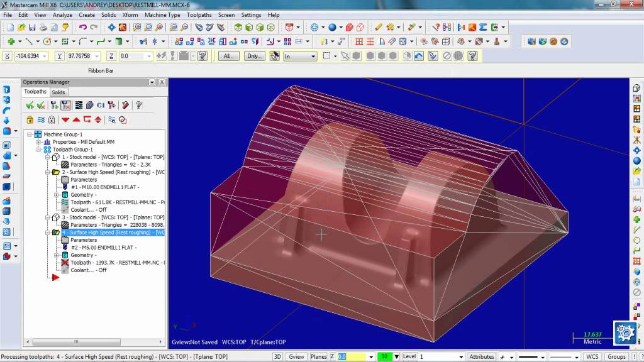The width and height of the screenshot is (644, 362).
Task: Click the red insert arrow in the tree
Action: point(55,278)
